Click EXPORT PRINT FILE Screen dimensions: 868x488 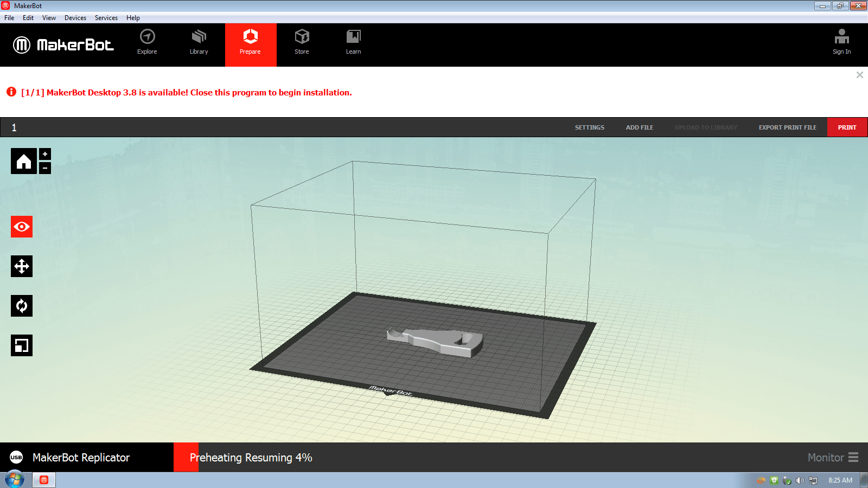(x=788, y=127)
